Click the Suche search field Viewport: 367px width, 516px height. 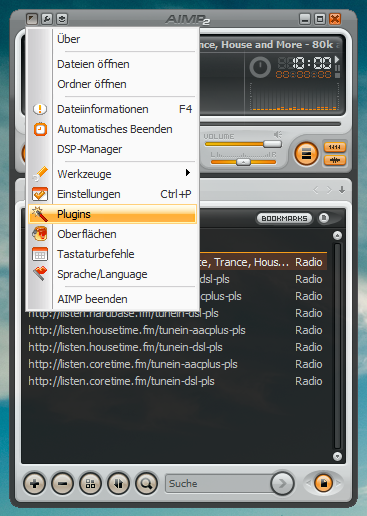(x=219, y=483)
